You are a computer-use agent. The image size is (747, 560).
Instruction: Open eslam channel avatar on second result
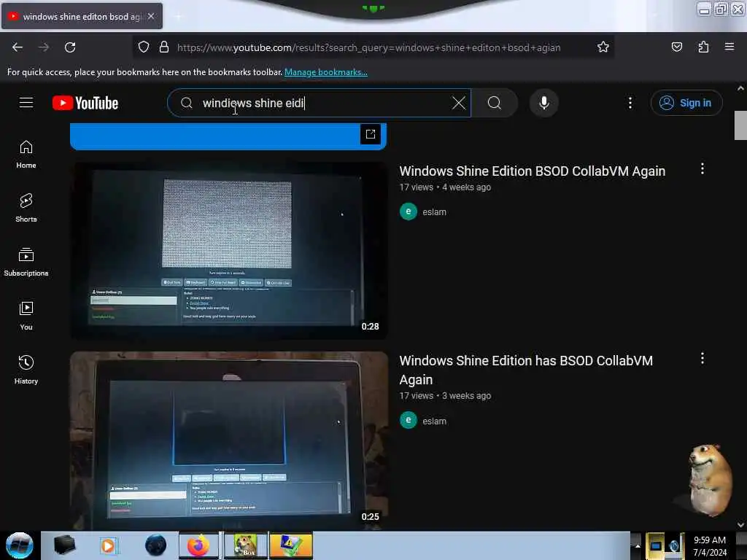click(409, 420)
